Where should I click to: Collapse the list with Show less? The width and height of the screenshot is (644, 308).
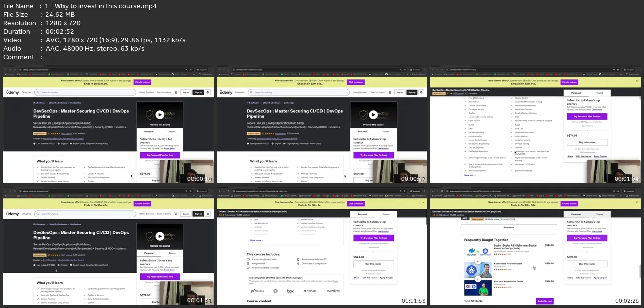(469, 175)
